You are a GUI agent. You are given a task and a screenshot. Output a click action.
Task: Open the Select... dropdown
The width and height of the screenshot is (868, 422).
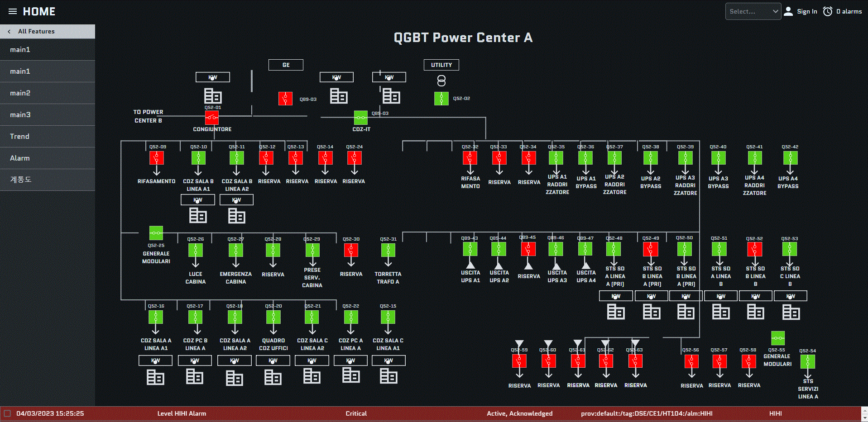point(753,11)
